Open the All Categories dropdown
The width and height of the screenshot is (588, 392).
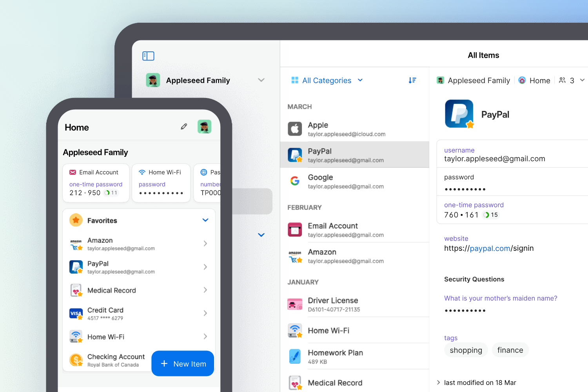click(x=327, y=80)
